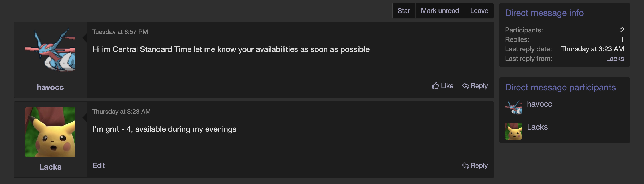Image resolution: width=644 pixels, height=184 pixels.
Task: Open Lacks's large Pikachu avatar beside the second message
Action: [50, 132]
